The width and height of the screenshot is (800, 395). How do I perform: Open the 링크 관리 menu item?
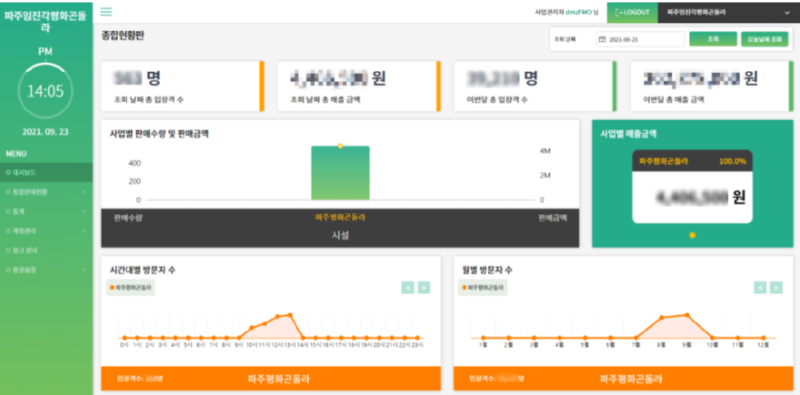[46, 250]
